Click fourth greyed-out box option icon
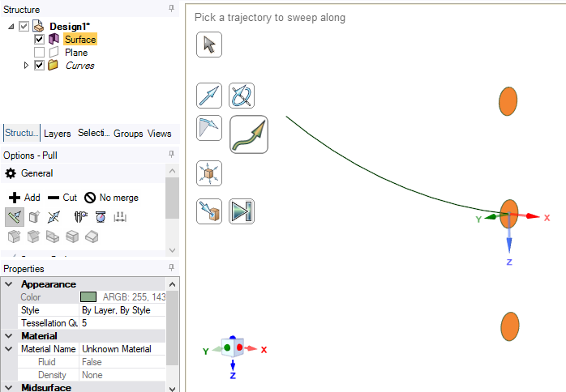This screenshot has width=566, height=392. (x=72, y=236)
